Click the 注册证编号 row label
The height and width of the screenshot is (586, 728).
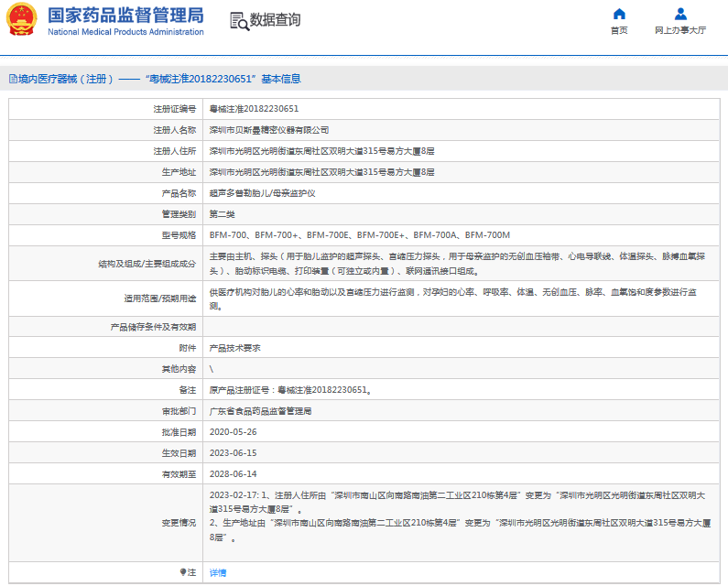click(175, 109)
